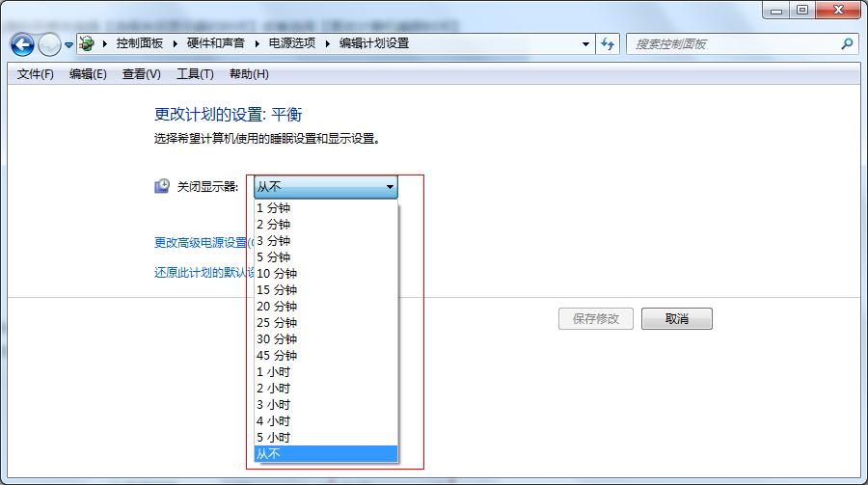Select 1 小时 from the dropdown list

coord(326,372)
